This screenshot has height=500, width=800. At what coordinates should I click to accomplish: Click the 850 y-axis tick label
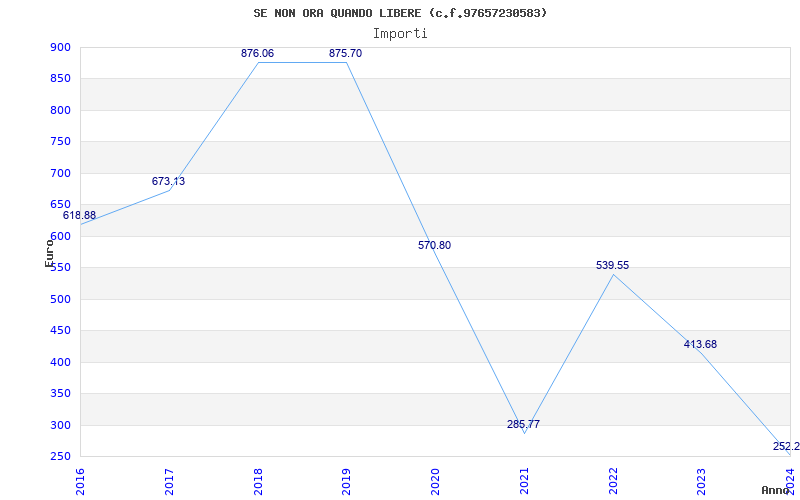click(x=60, y=79)
